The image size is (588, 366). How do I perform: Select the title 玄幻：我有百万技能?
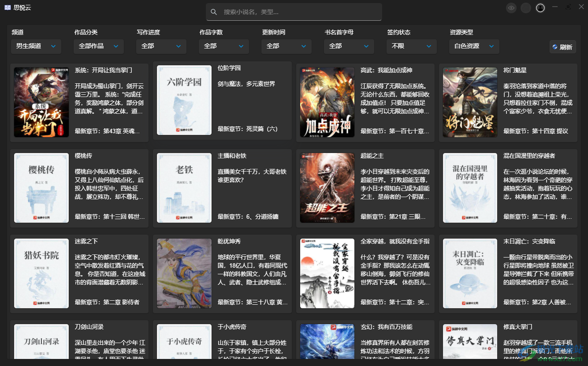point(386,327)
